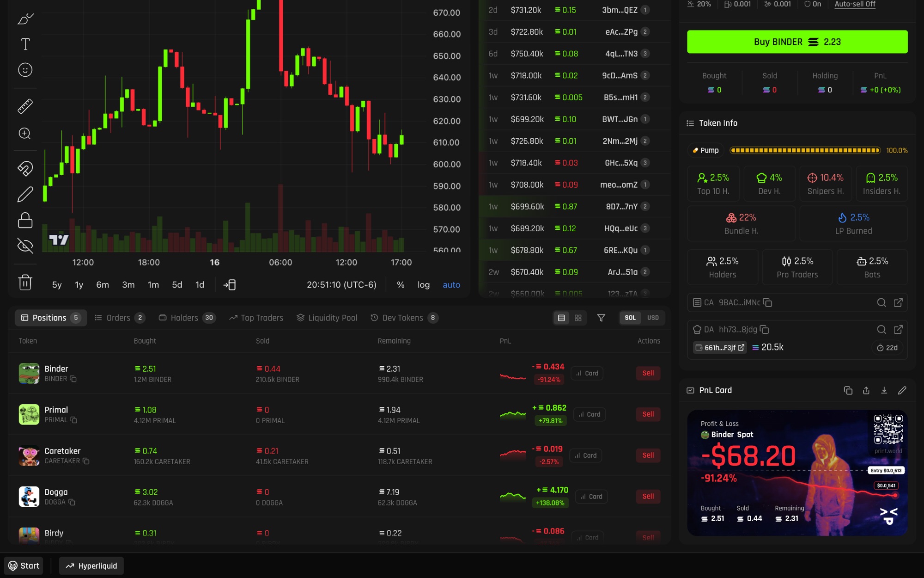Viewport: 924px width, 578px height.
Task: Open the Dogga token avatar
Action: [29, 496]
